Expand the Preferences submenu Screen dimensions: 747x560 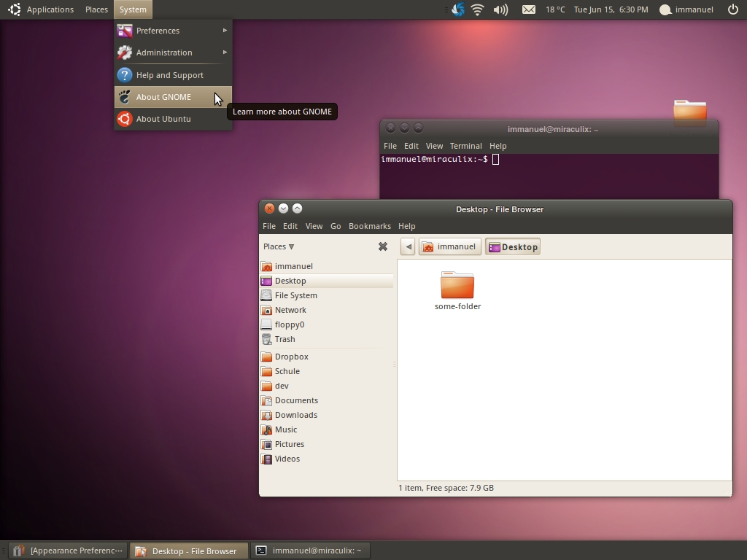point(157,31)
